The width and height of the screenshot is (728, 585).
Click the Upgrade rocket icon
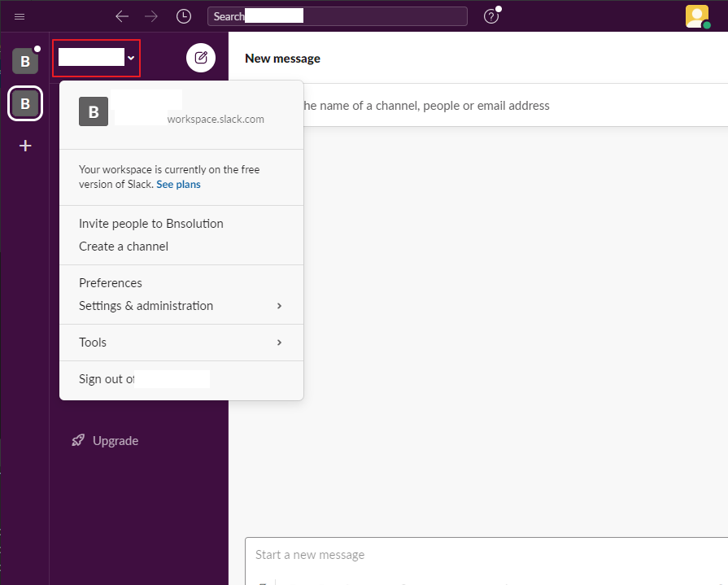78,440
